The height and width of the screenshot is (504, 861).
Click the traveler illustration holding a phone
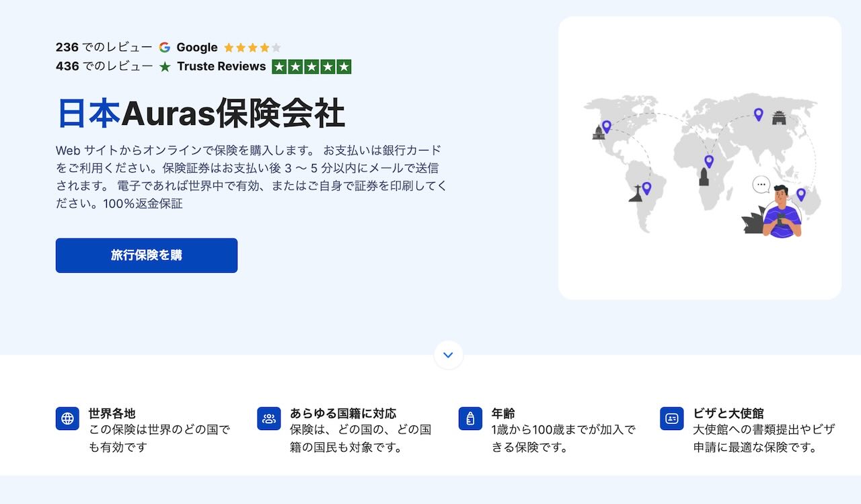pyautogui.click(x=782, y=210)
